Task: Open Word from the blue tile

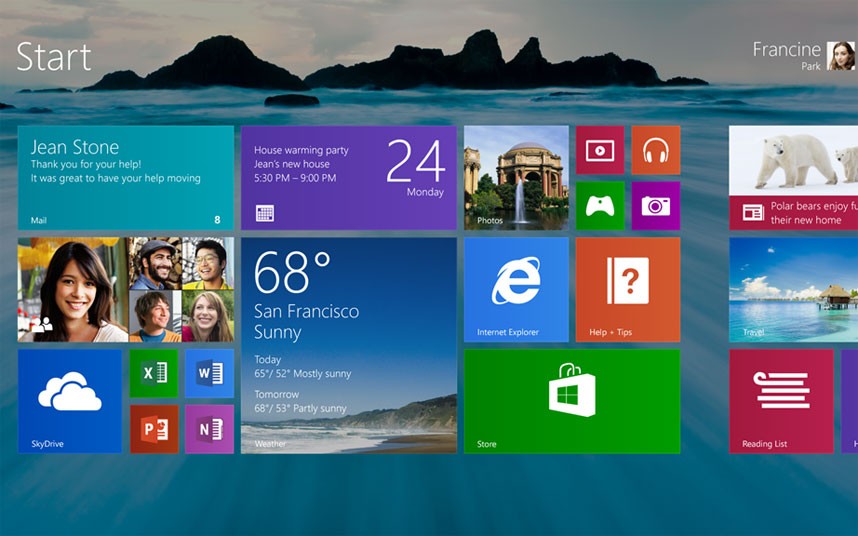Action: (x=209, y=373)
